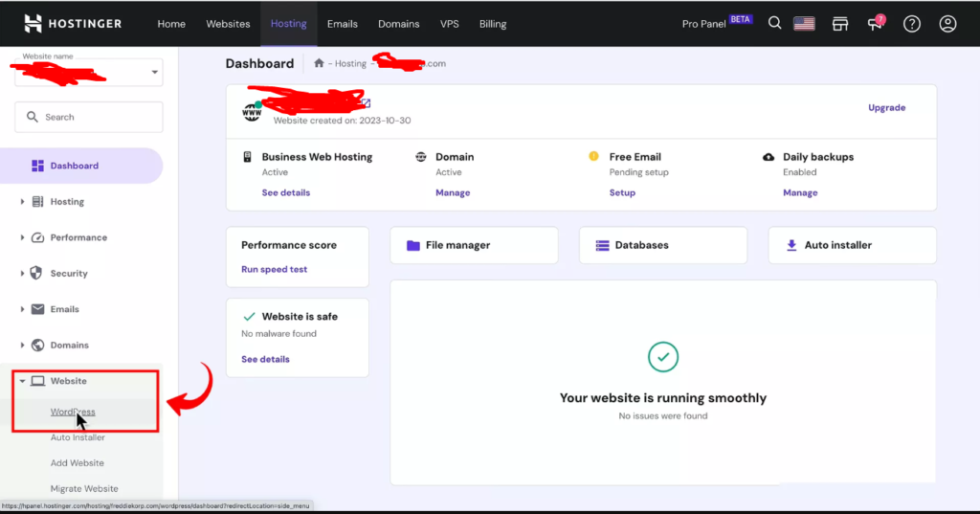Open the external link icon beside site name
980x514 pixels.
367,102
